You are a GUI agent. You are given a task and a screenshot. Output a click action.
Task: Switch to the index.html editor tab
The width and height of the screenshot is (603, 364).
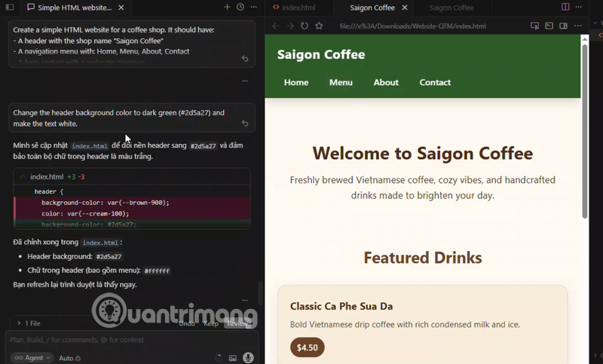(295, 8)
